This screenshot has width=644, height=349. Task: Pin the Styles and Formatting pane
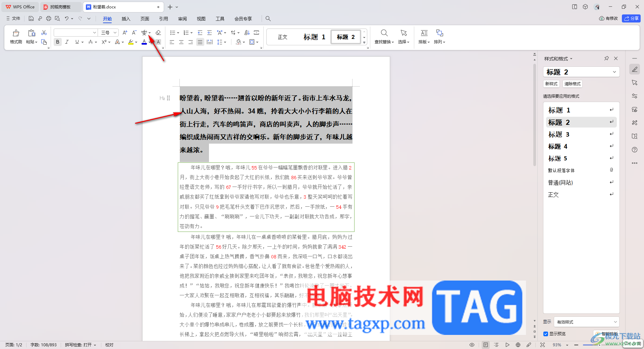(x=606, y=58)
